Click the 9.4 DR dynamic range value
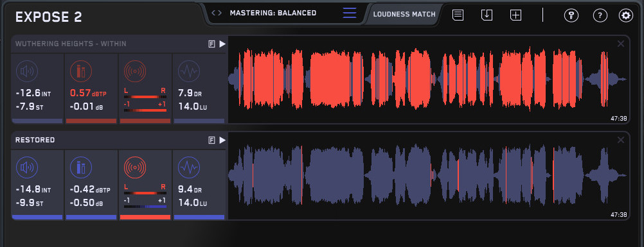This screenshot has width=644, height=247. click(x=190, y=190)
